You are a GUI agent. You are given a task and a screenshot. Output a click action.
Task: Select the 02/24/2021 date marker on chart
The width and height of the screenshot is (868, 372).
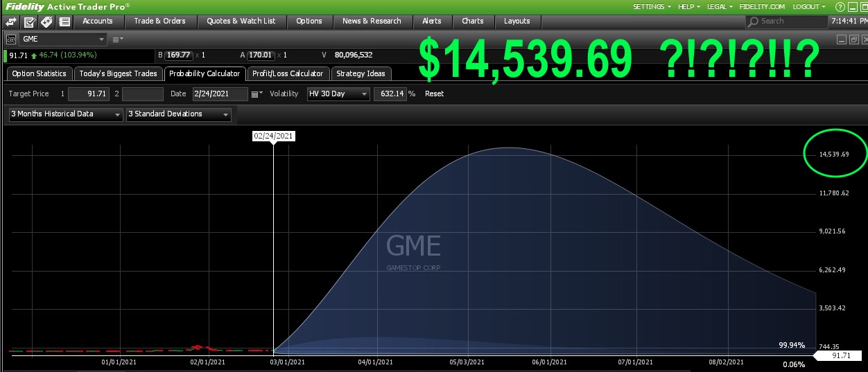[x=274, y=136]
